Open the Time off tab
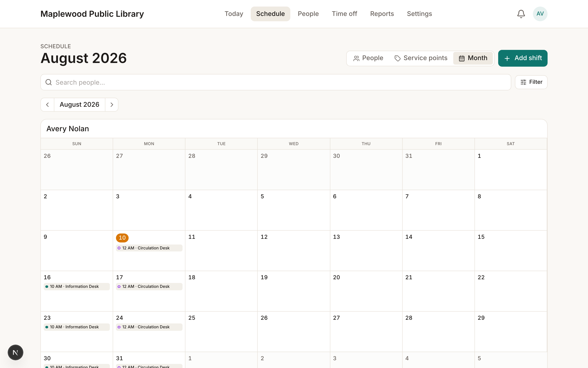Viewport: 588px width, 368px height. [344, 14]
